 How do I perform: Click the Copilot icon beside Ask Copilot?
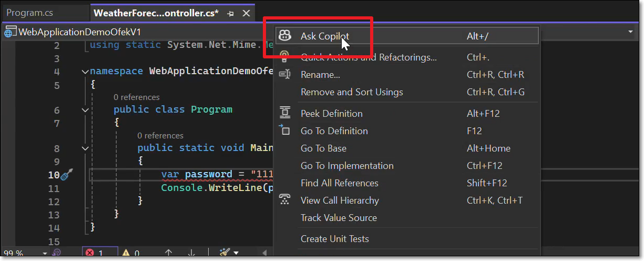(x=284, y=36)
